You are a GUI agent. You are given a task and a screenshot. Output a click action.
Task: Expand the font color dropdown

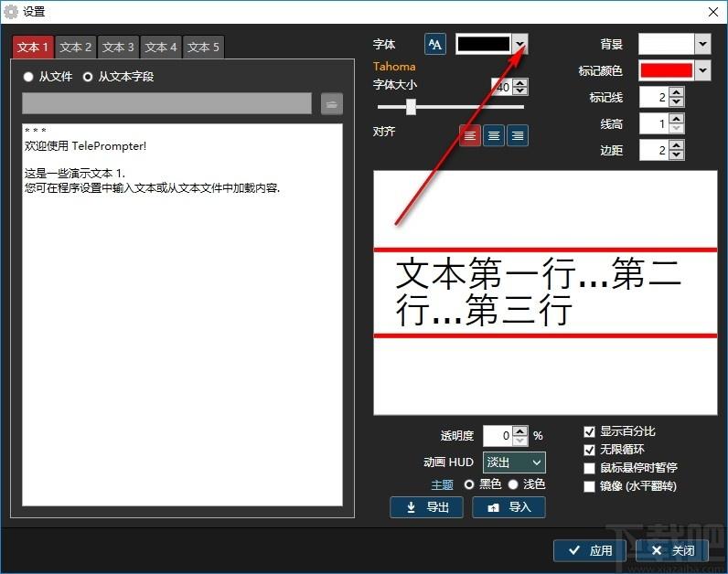coord(519,44)
